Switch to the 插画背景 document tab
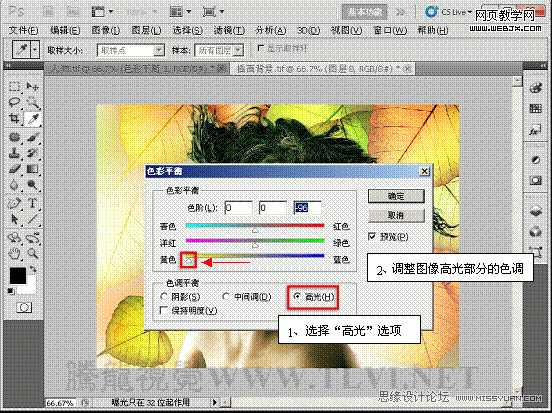This screenshot has width=552, height=413. tap(321, 69)
